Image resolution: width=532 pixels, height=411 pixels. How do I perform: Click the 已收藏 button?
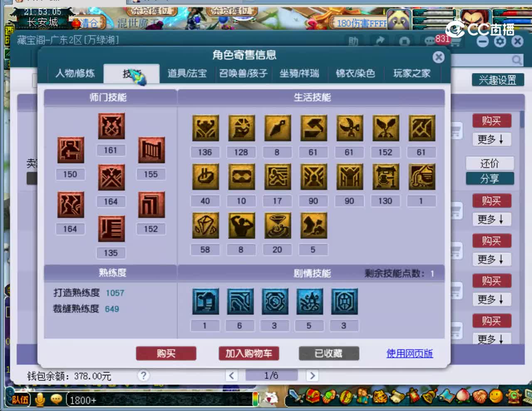pyautogui.click(x=329, y=354)
